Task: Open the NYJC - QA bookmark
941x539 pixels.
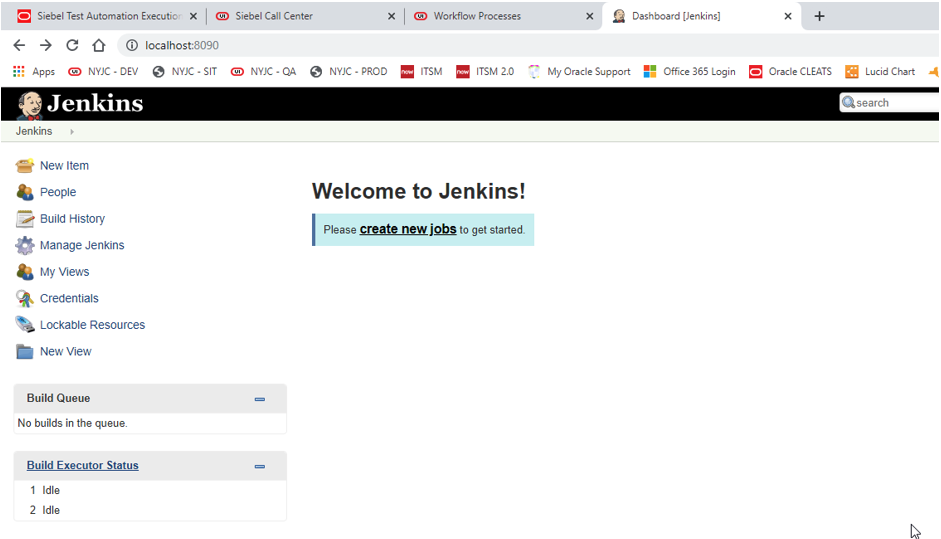Action: (263, 71)
